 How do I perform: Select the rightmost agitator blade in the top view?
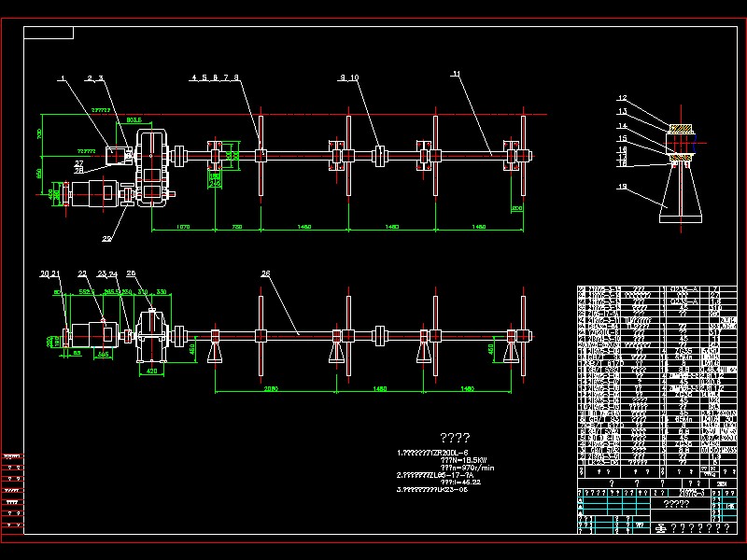tap(520, 154)
